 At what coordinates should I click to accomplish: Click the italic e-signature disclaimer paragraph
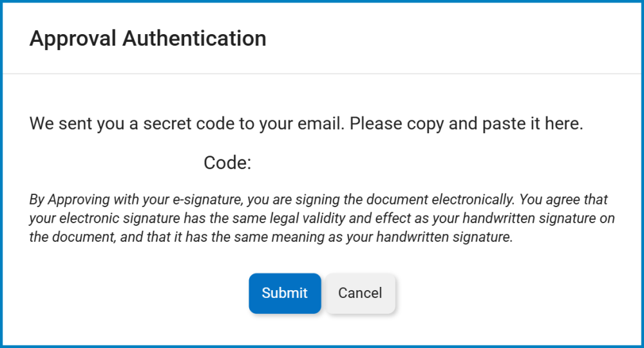coord(322,218)
